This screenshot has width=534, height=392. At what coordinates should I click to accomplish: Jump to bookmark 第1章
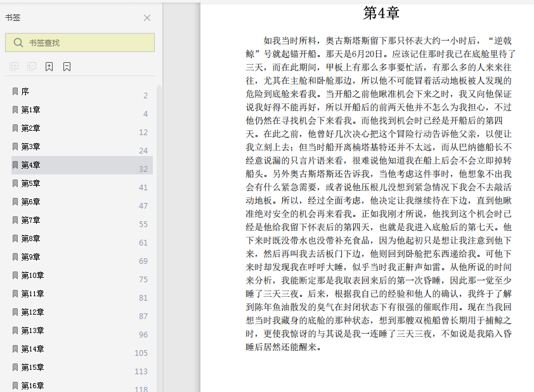82,110
